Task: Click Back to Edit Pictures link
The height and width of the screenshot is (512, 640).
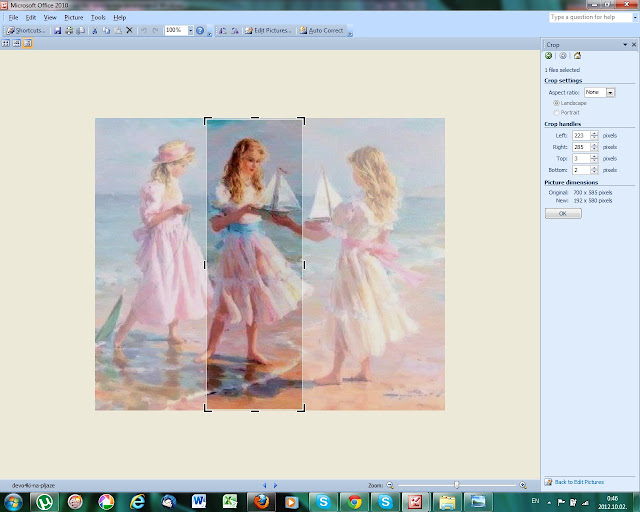Action: 579,482
